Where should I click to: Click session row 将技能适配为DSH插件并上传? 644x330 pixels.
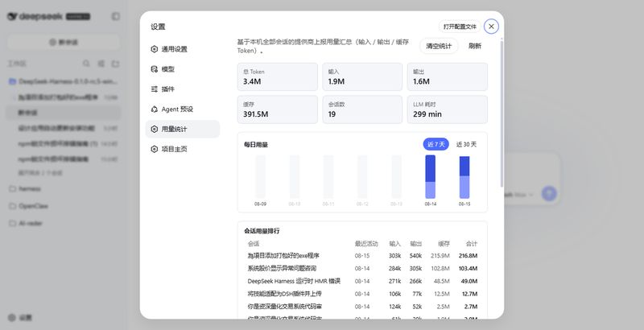click(362, 294)
